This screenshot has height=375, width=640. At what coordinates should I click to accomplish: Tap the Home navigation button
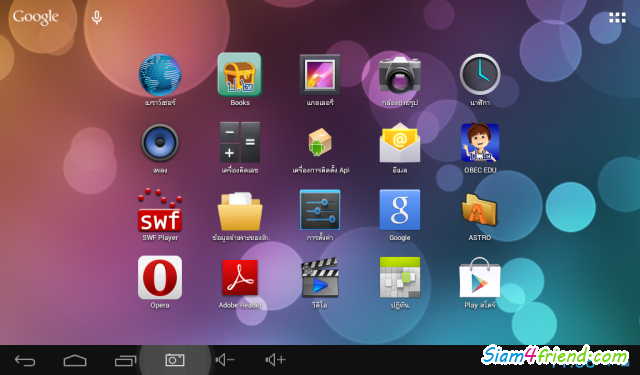click(75, 360)
